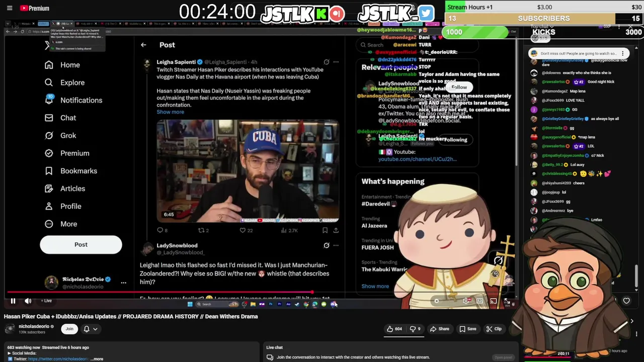This screenshot has width=644, height=362.
Task: Jump to the Live position indicator
Action: pos(47,301)
